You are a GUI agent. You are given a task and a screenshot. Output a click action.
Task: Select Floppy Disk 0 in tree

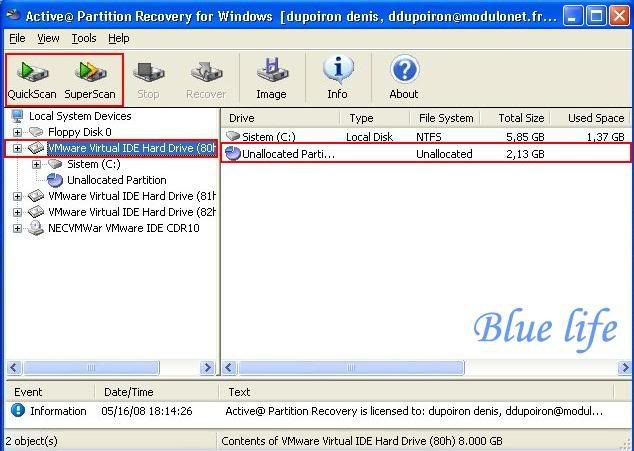[80, 132]
